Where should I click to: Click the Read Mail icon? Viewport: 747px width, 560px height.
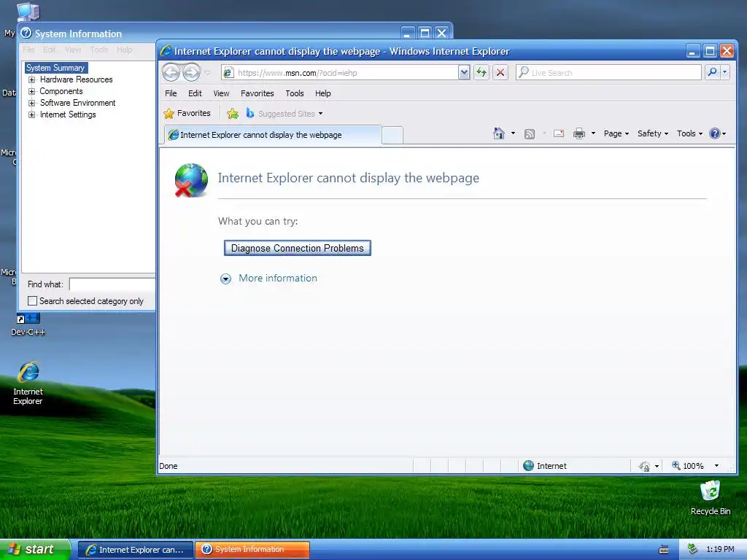tap(559, 134)
